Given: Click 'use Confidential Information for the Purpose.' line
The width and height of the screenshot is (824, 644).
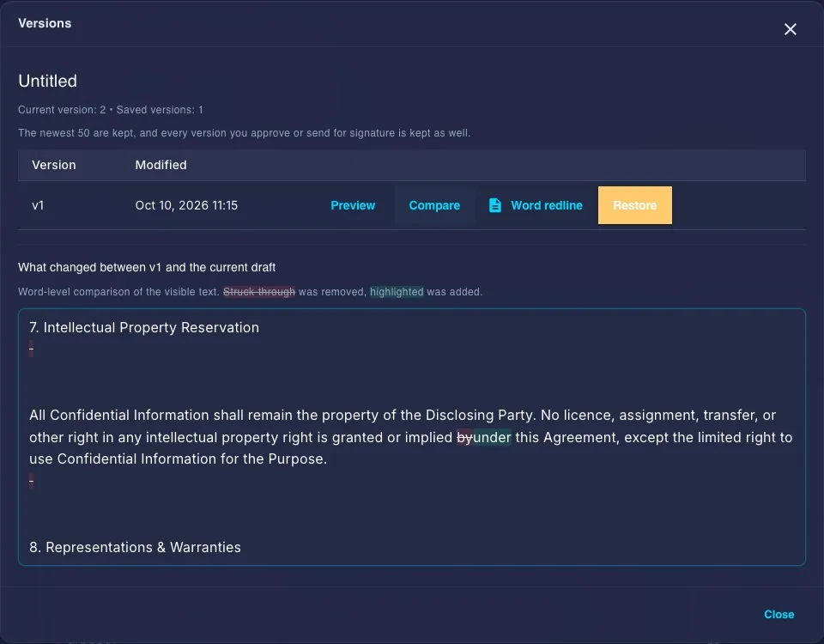Looking at the screenshot, I should coord(179,459).
